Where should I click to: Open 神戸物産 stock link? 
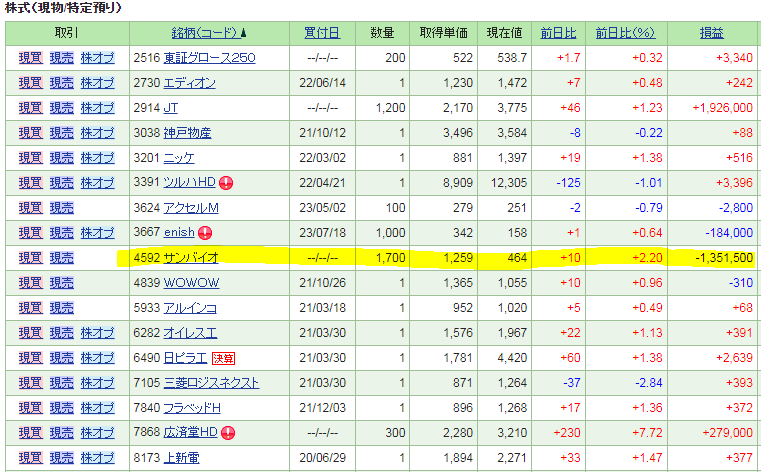pos(187,133)
